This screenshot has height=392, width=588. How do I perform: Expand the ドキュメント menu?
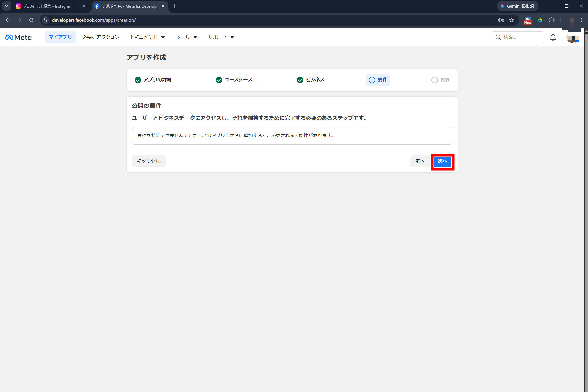tap(147, 37)
